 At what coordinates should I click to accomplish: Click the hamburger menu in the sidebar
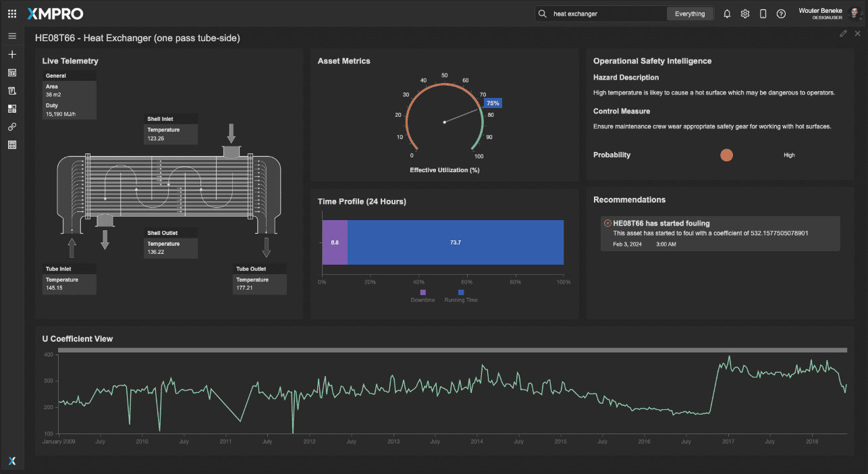click(x=12, y=36)
